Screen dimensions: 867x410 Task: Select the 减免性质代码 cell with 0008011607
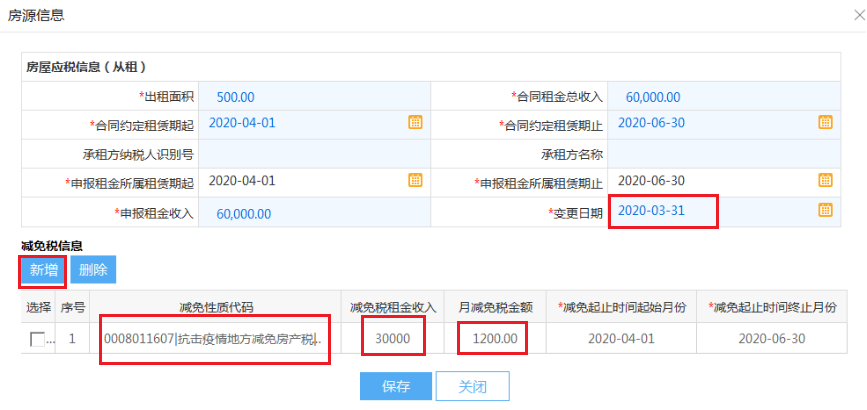(x=215, y=339)
